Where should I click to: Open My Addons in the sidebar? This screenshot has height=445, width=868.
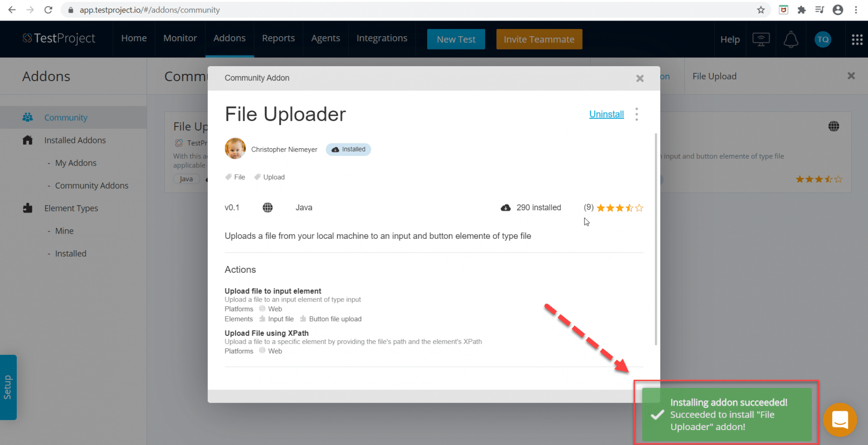[x=76, y=163]
